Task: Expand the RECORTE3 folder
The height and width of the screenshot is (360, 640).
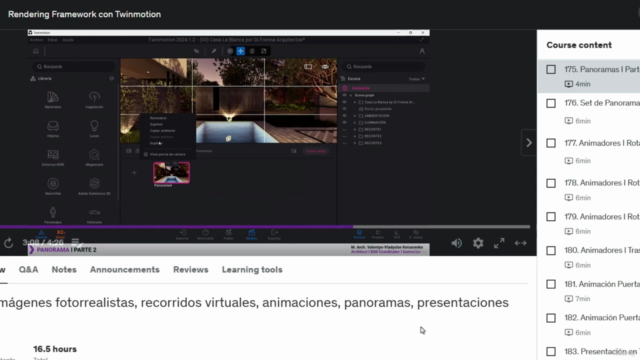Action: click(355, 143)
